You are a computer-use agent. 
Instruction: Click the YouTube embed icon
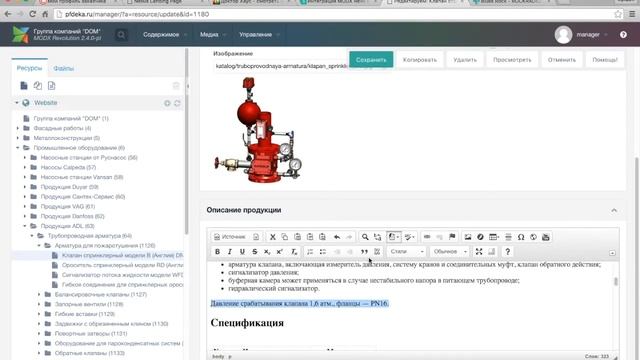click(546, 237)
